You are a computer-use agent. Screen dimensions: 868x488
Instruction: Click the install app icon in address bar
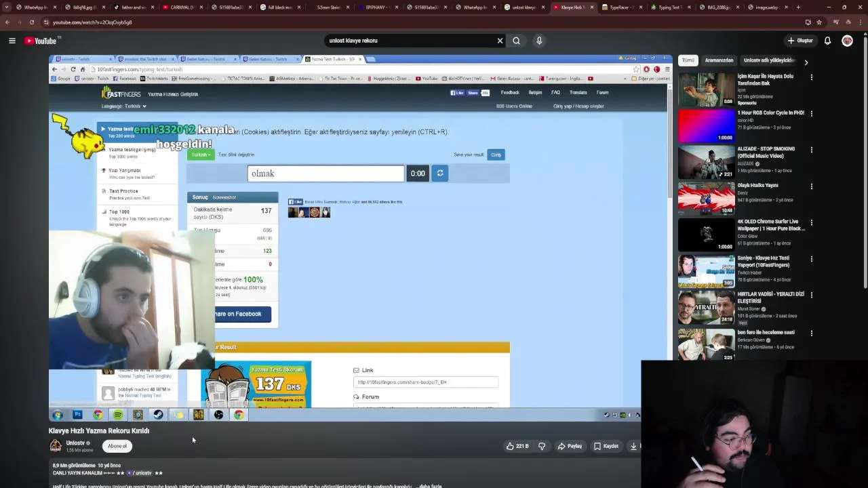pos(808,22)
